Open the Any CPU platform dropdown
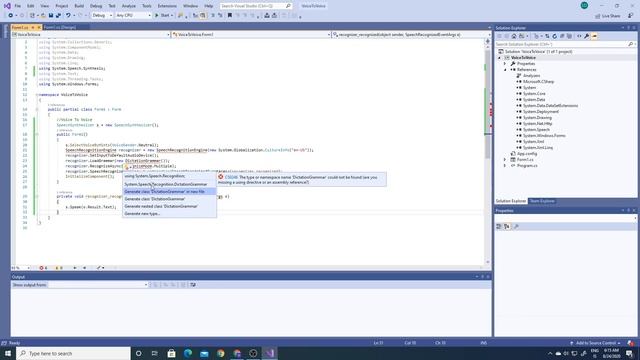This screenshot has height=360, width=640. [x=133, y=16]
